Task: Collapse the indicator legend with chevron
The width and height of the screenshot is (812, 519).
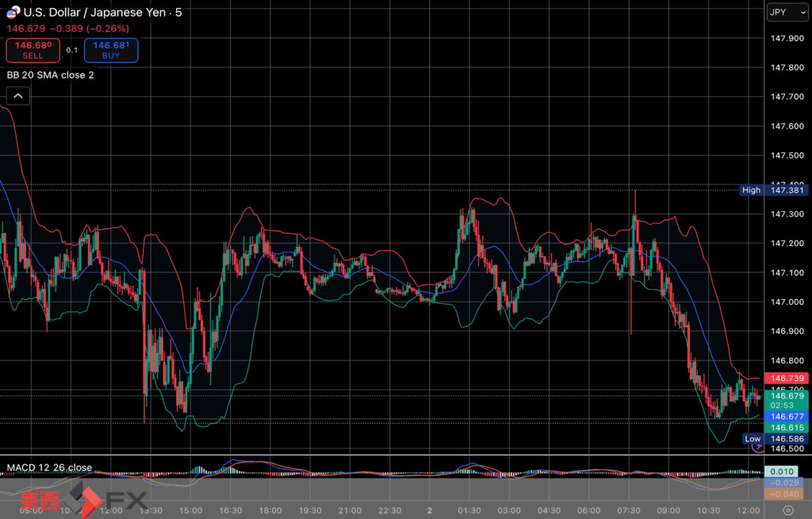Action: click(x=18, y=96)
